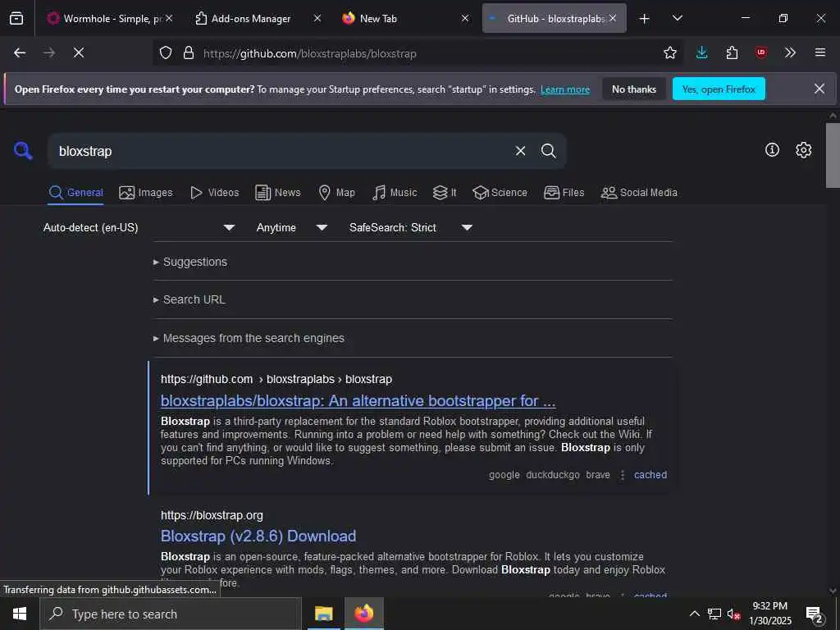Click Yes, open Firefox button
840x630 pixels.
point(719,89)
